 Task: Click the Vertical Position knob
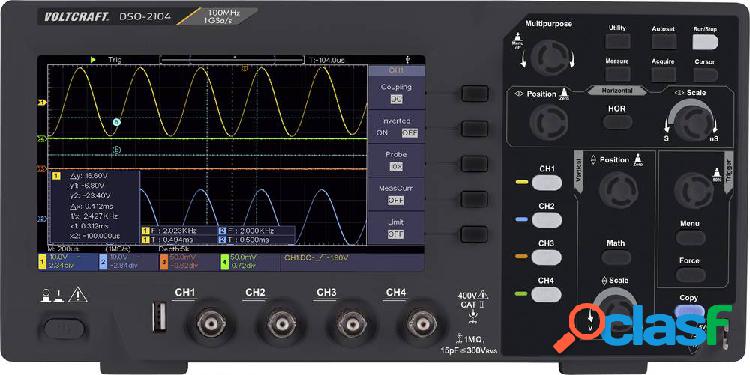[618, 189]
